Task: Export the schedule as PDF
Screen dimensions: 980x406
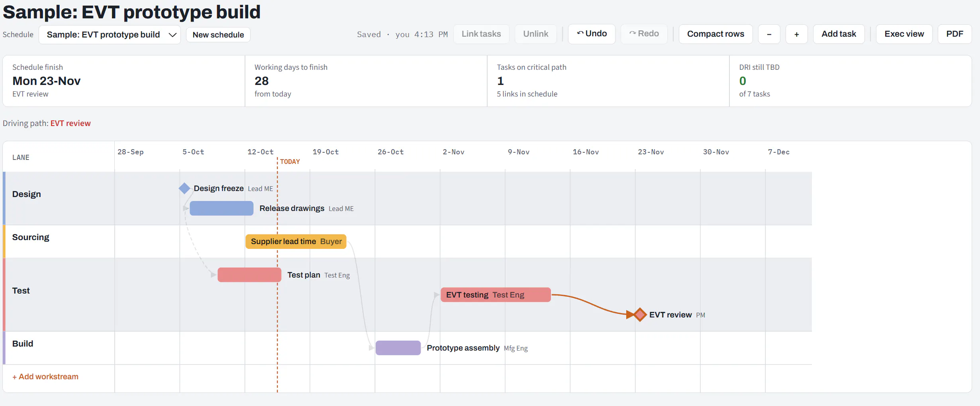Action: point(955,34)
